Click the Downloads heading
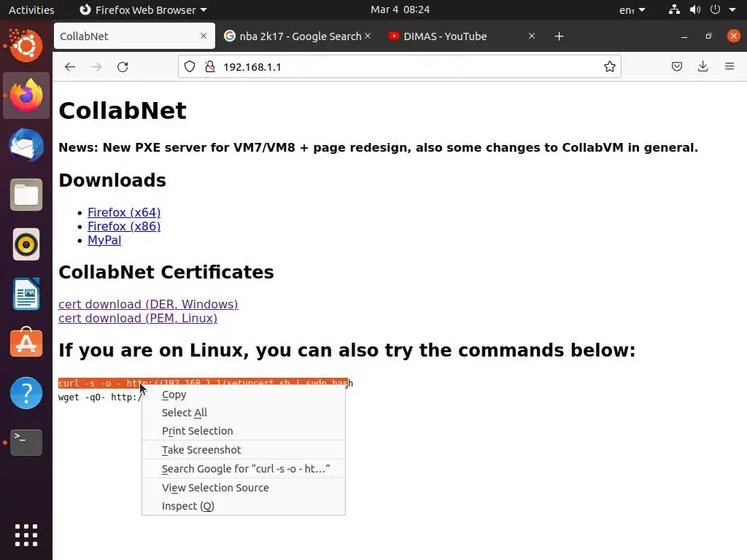This screenshot has width=747, height=560. [x=112, y=181]
